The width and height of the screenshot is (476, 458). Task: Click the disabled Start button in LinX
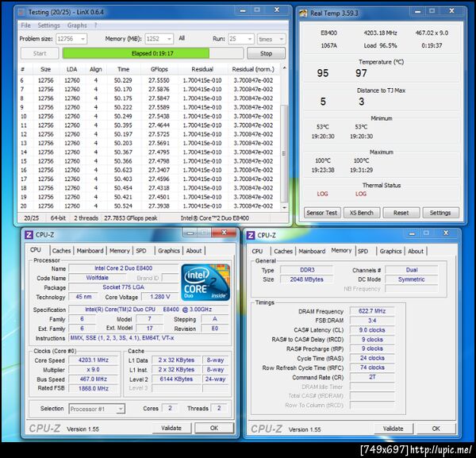pos(40,53)
